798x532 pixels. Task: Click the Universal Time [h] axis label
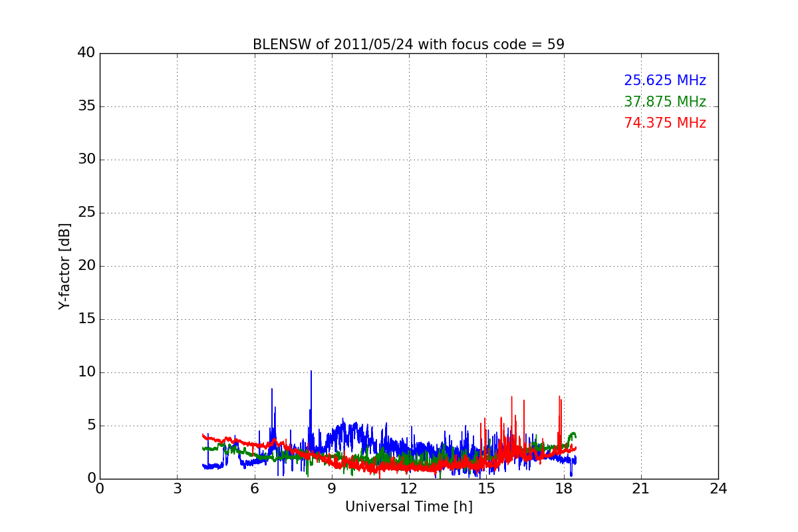[408, 507]
